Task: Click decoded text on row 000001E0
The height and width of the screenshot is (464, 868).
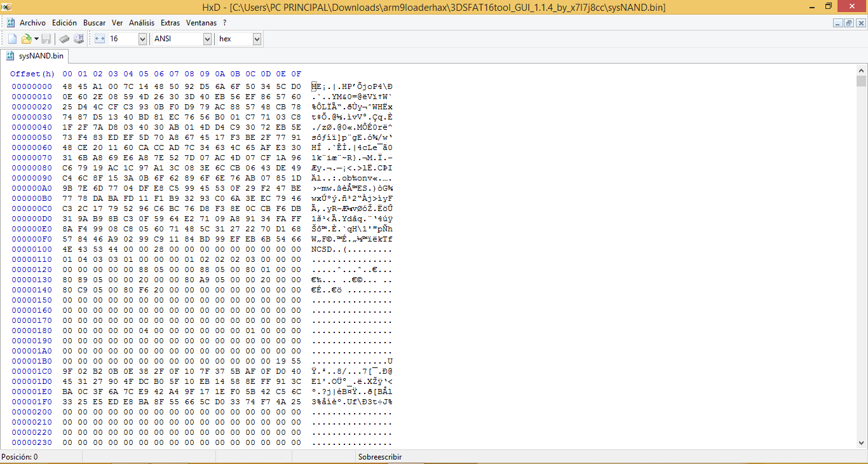Action: click(x=352, y=392)
